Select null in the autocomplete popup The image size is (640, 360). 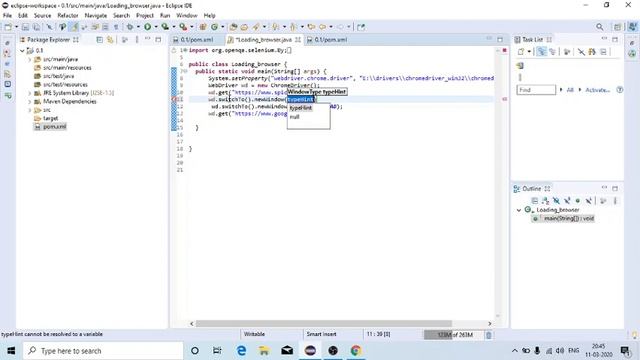coord(295,117)
